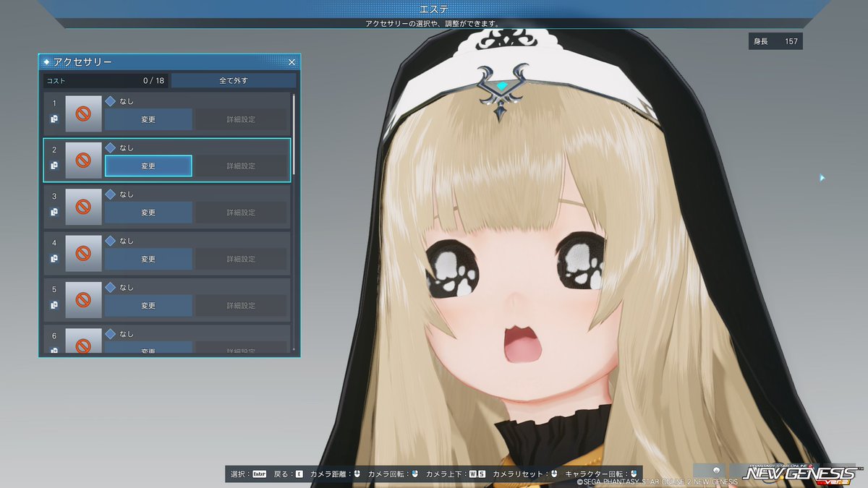
Task: Click the W S key icon beside カメラ上下
Action: click(x=477, y=474)
